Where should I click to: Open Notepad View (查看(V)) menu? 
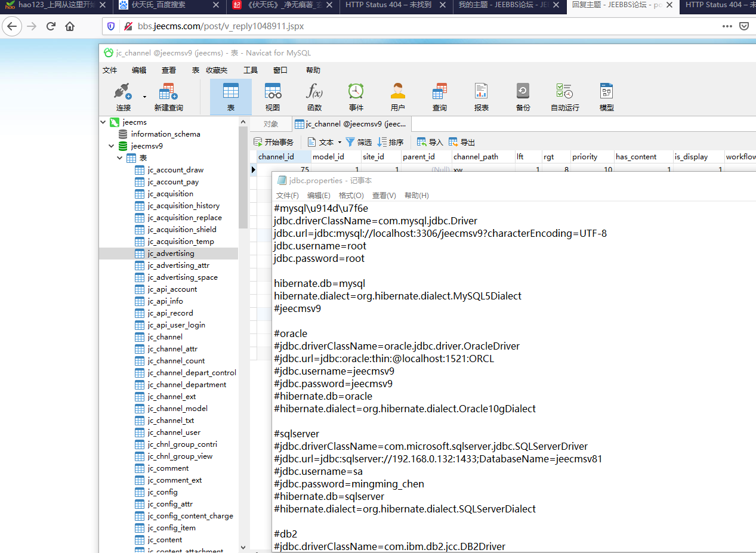[384, 196]
